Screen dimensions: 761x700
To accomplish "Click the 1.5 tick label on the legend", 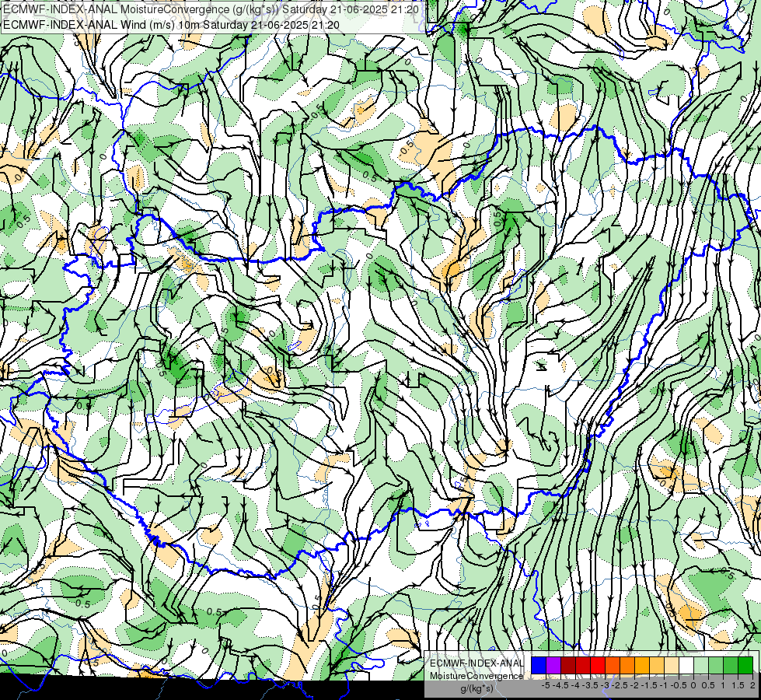I will pyautogui.click(x=737, y=685).
